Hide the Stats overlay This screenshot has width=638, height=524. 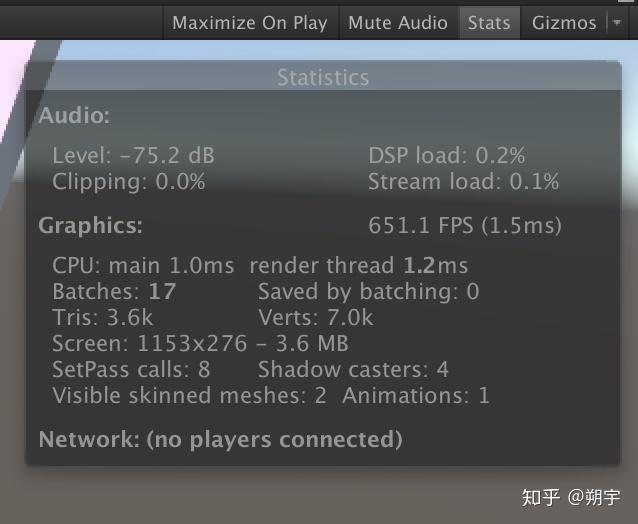click(489, 23)
